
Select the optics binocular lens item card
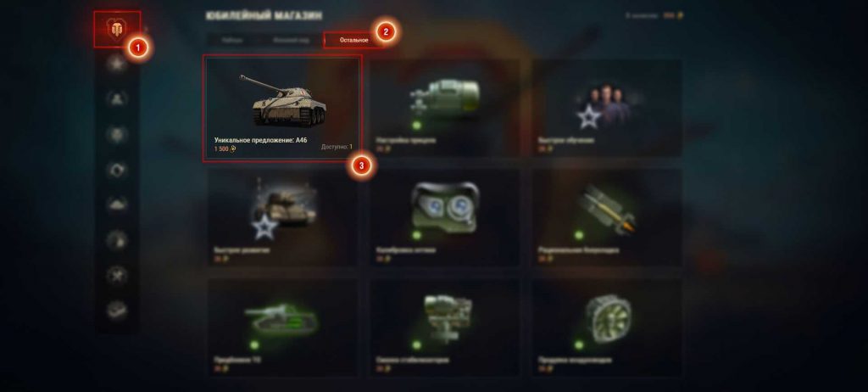click(x=445, y=218)
